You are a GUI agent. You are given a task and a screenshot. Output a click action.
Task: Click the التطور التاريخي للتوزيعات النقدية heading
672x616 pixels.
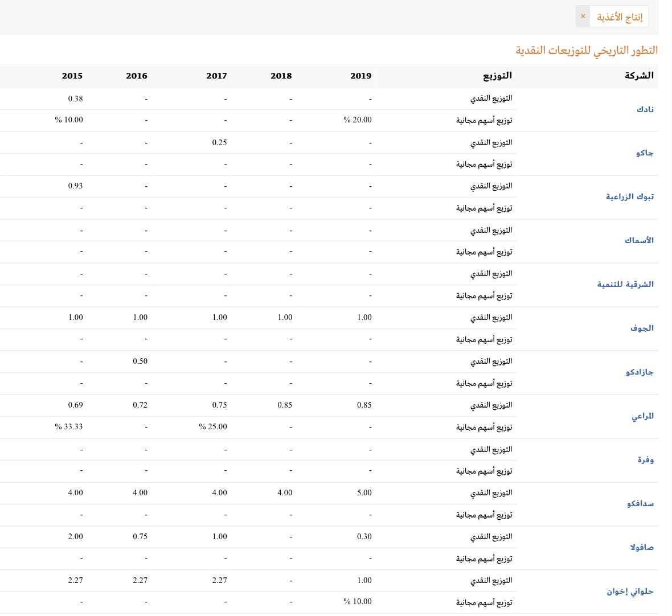coord(586,50)
